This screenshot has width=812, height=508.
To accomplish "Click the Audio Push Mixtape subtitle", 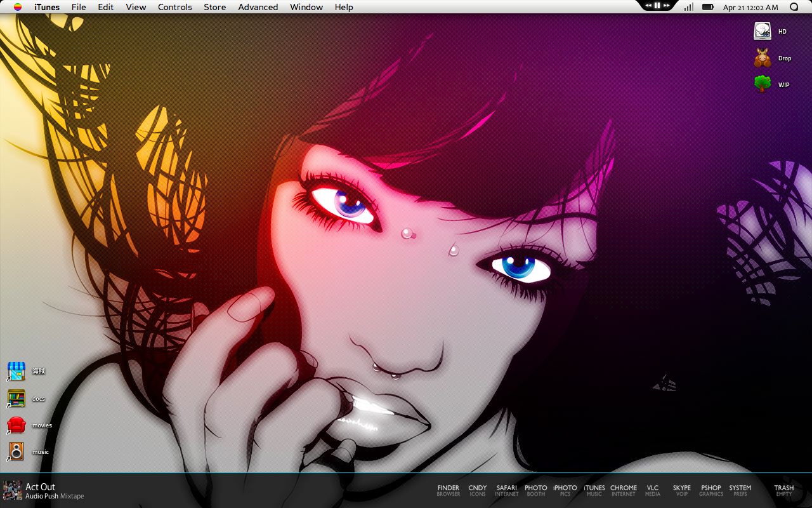I will tap(55, 497).
